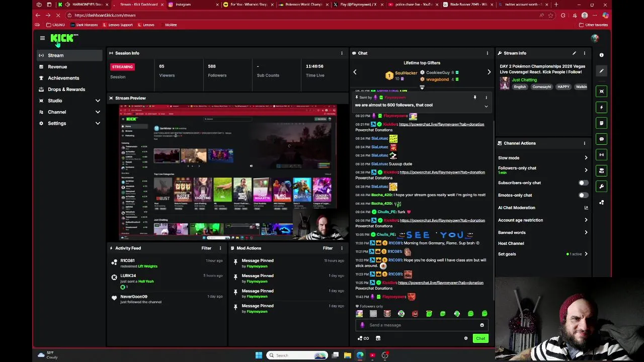Open the shop icon below chat input

tap(378, 338)
